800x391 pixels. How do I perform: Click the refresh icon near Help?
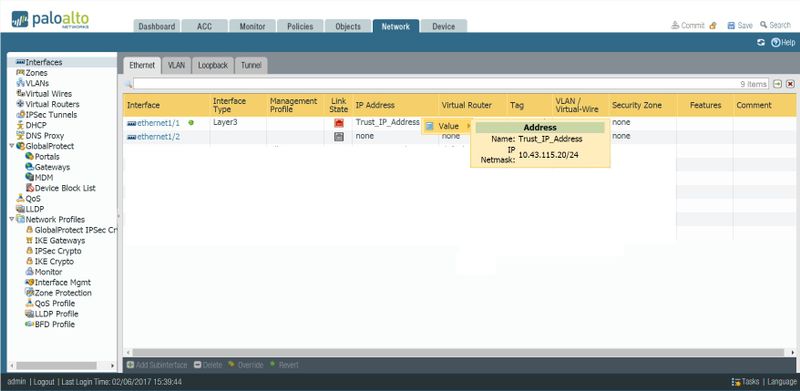(x=761, y=42)
